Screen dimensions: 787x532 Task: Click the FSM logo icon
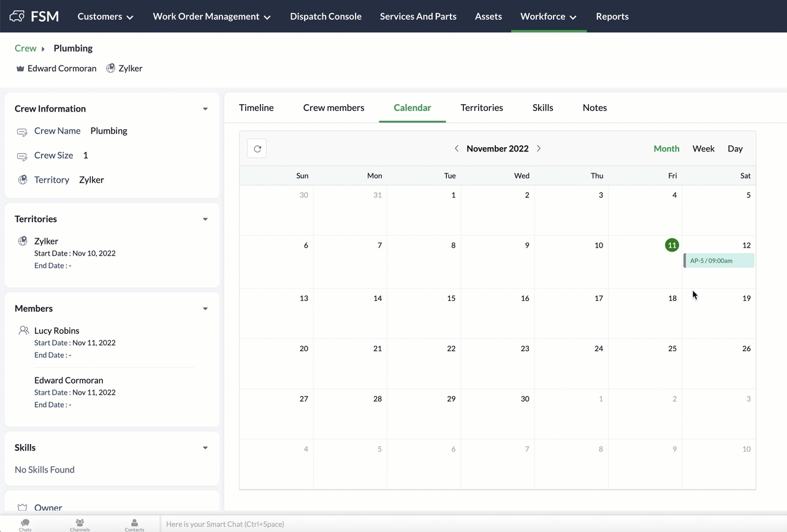17,17
